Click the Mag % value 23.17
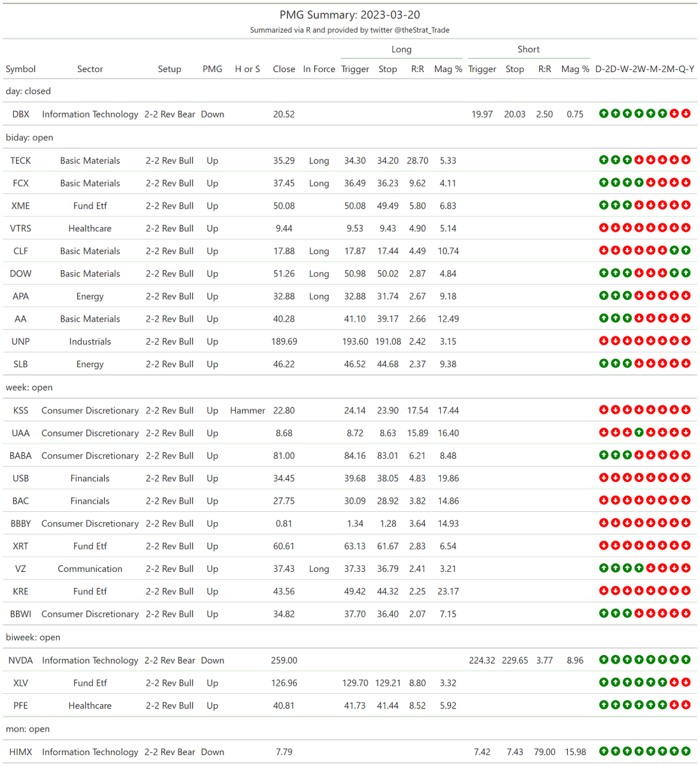 pos(448,592)
